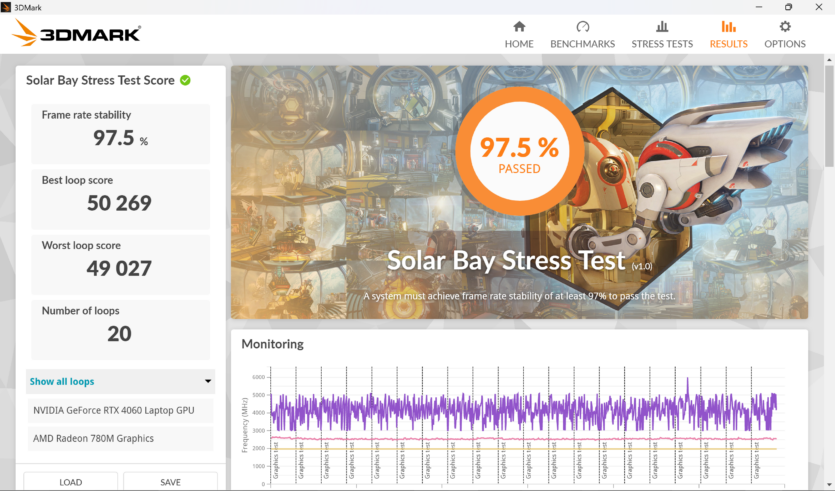This screenshot has width=835, height=491.
Task: Close the 3DMark window
Action: [x=819, y=7]
